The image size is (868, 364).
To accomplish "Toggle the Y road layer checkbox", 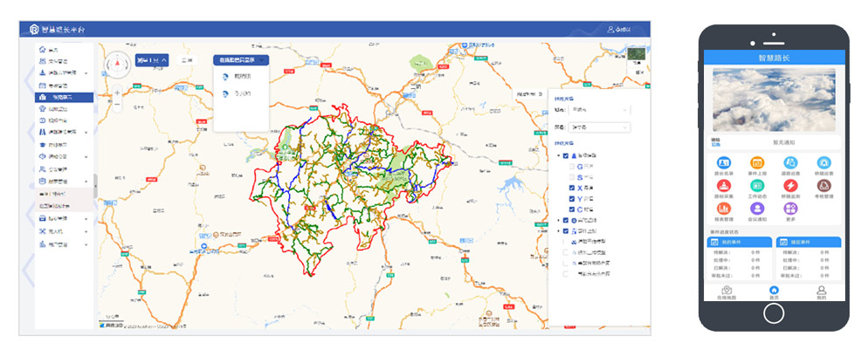I will (572, 199).
